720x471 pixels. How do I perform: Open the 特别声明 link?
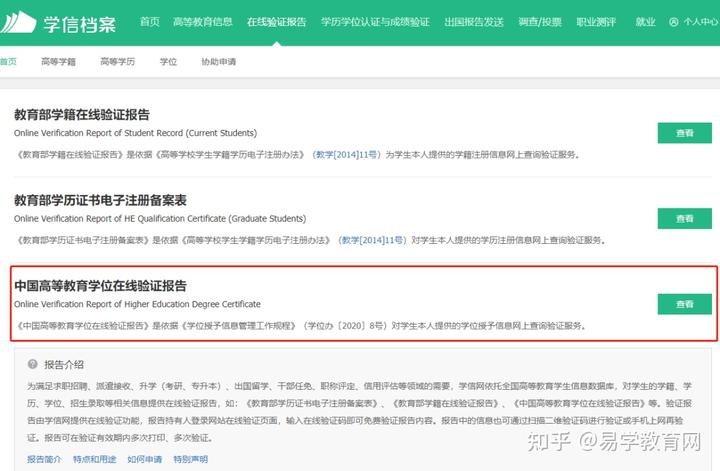pyautogui.click(x=191, y=459)
